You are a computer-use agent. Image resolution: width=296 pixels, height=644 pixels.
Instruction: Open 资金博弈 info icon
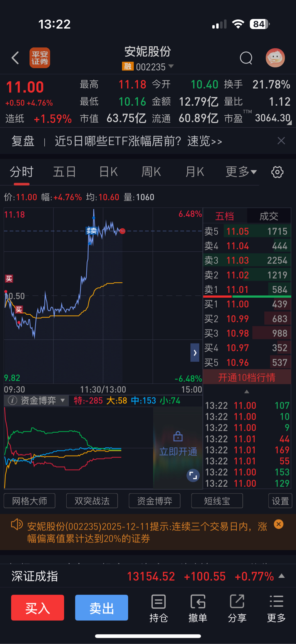click(12, 401)
